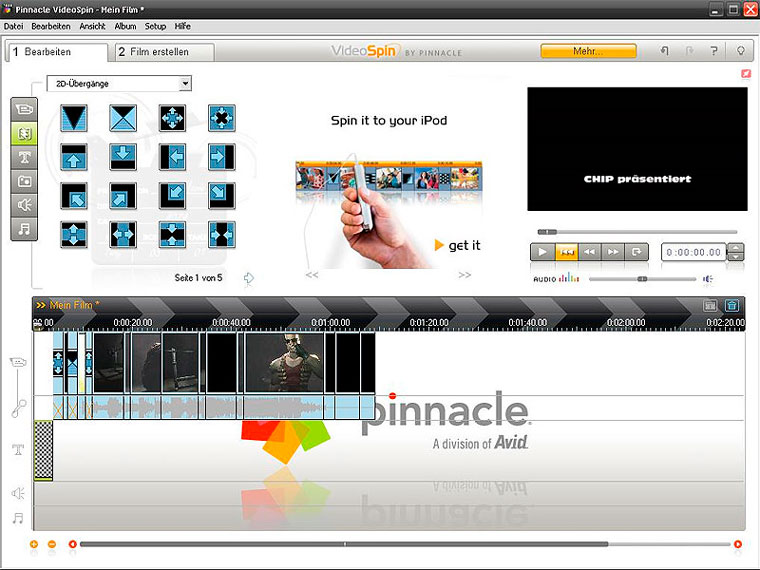Show the transitions album section
The image size is (760, 570).
pyautogui.click(x=24, y=133)
